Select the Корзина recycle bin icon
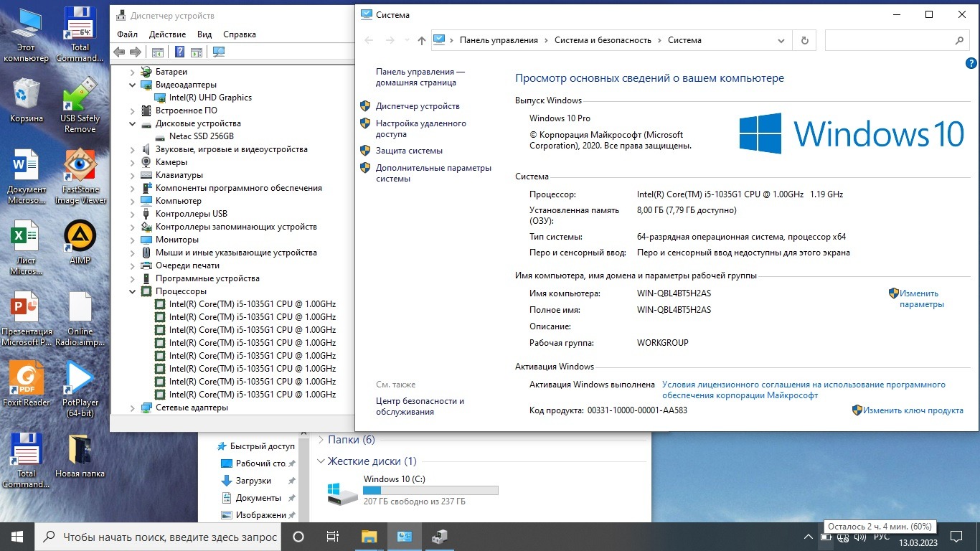The image size is (980, 551). click(x=27, y=100)
